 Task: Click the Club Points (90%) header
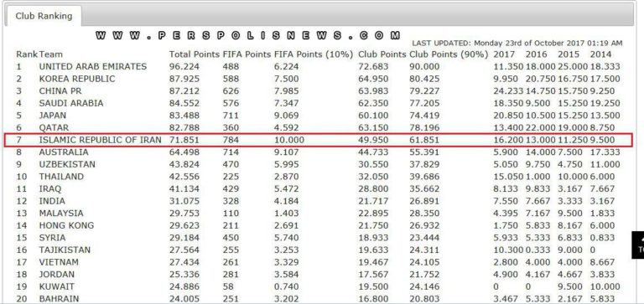click(x=449, y=54)
